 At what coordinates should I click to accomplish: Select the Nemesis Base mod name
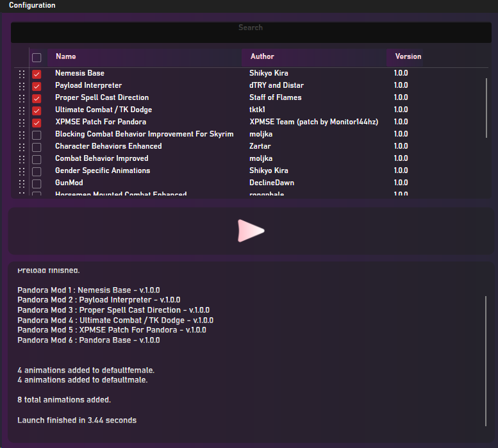pyautogui.click(x=79, y=73)
